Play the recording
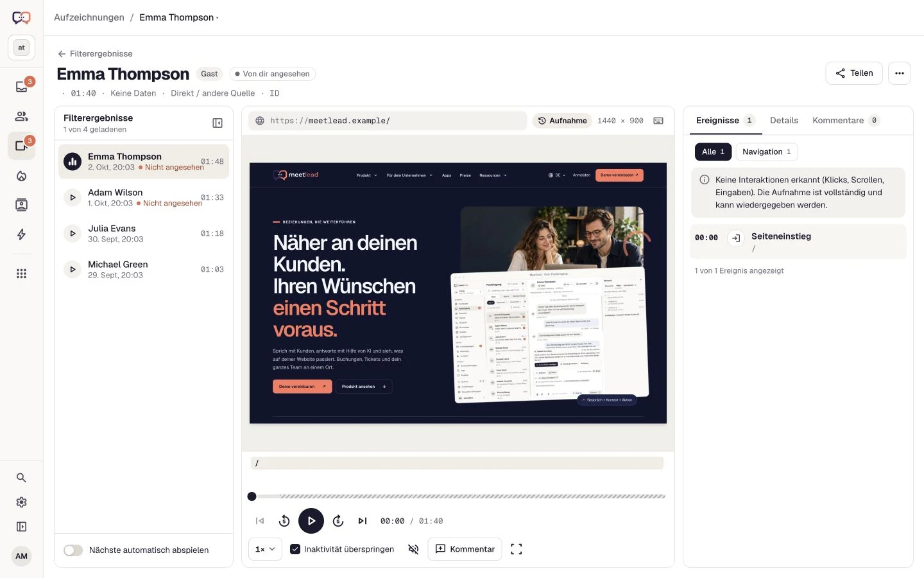 pos(311,521)
